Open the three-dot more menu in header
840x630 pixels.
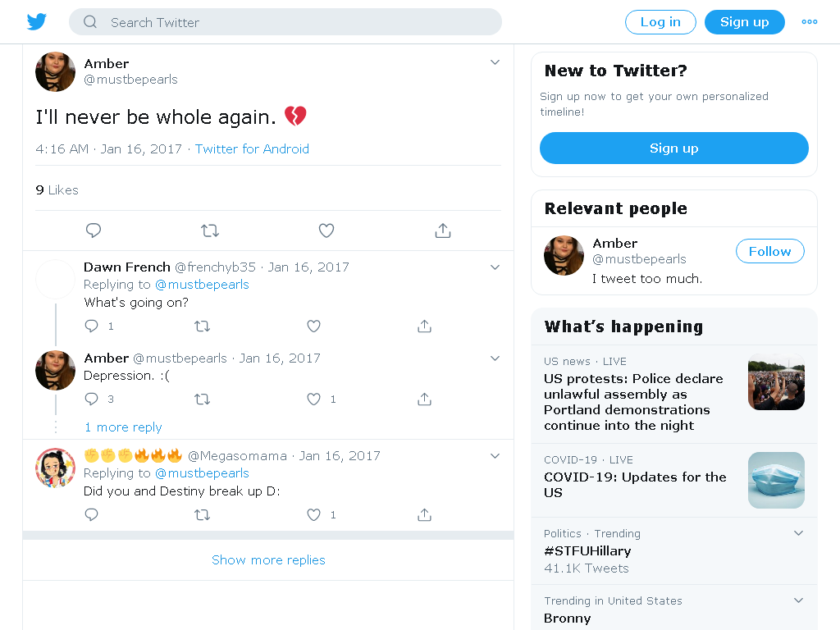pyautogui.click(x=810, y=22)
